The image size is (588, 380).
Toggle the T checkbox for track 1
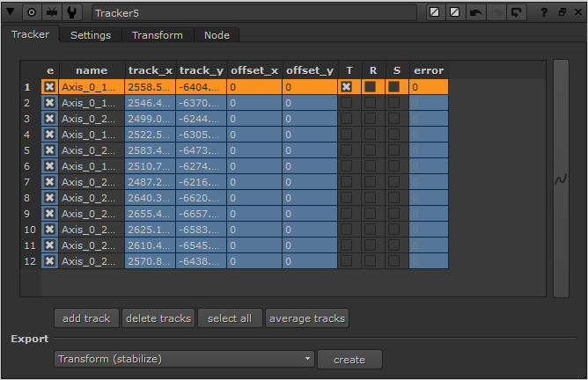click(347, 87)
